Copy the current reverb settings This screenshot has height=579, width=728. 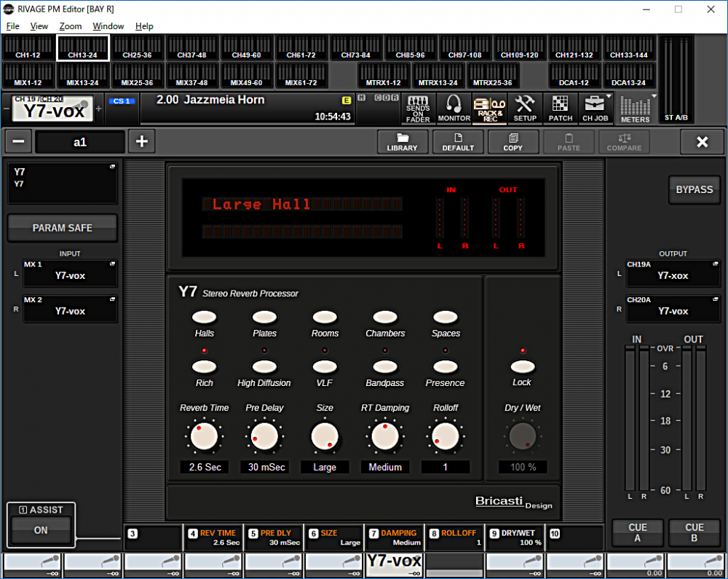coord(513,141)
